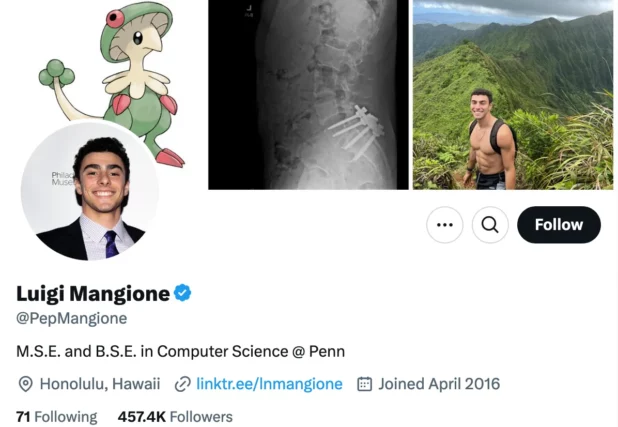This screenshot has width=618, height=427.
Task: Click the Honolulu, Hawaii location text
Action: 99,384
